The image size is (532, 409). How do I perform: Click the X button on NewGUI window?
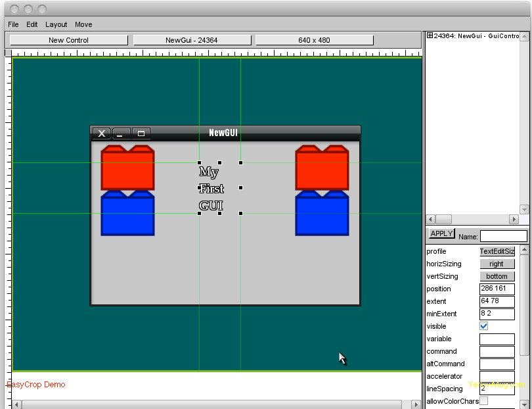click(x=101, y=133)
